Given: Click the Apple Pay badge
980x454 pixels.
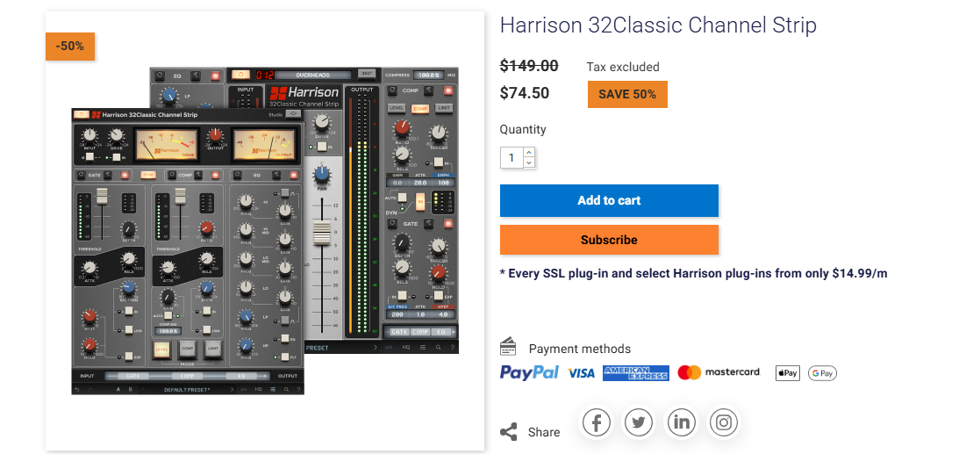Looking at the screenshot, I should pyautogui.click(x=788, y=373).
